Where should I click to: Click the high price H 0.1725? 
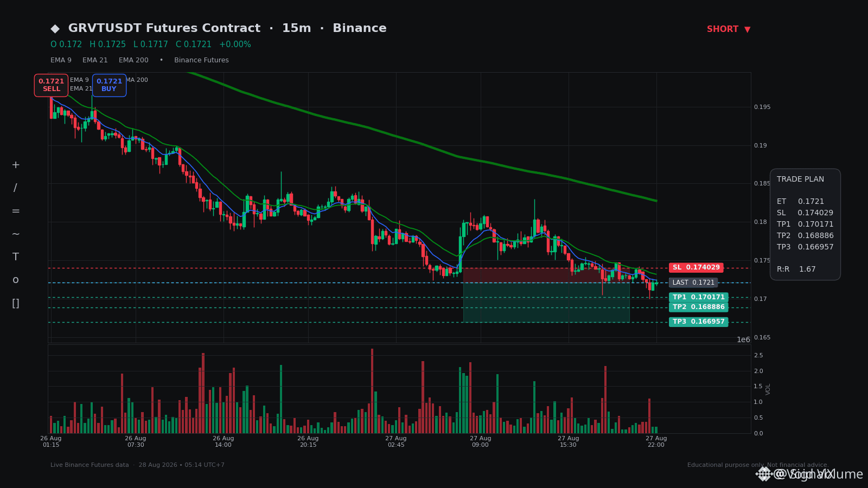[107, 44]
